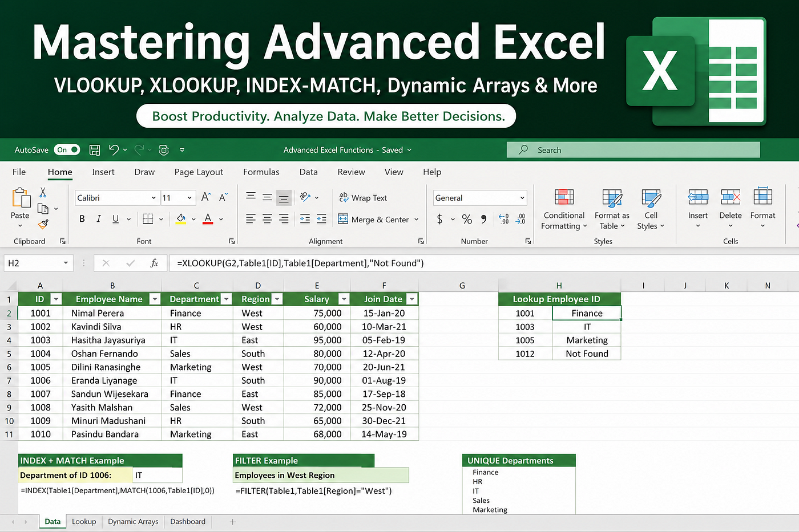
Task: Decrease the cell indent
Action: point(305,219)
